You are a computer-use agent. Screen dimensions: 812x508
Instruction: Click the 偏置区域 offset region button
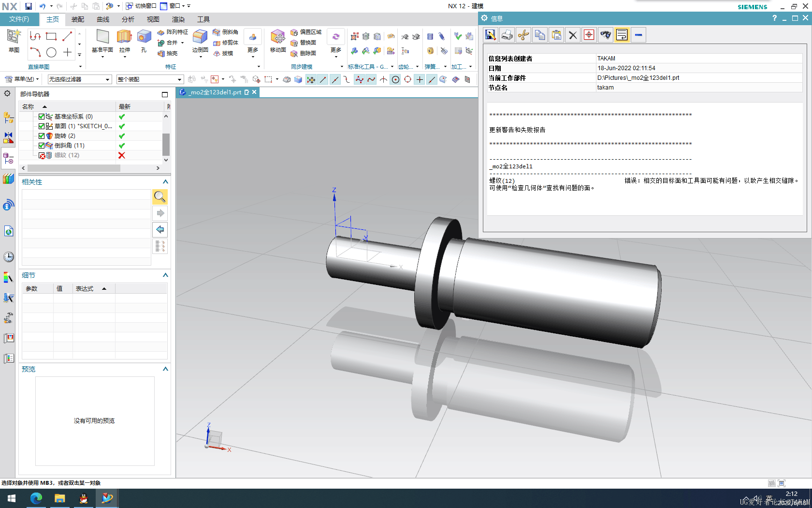(x=306, y=32)
